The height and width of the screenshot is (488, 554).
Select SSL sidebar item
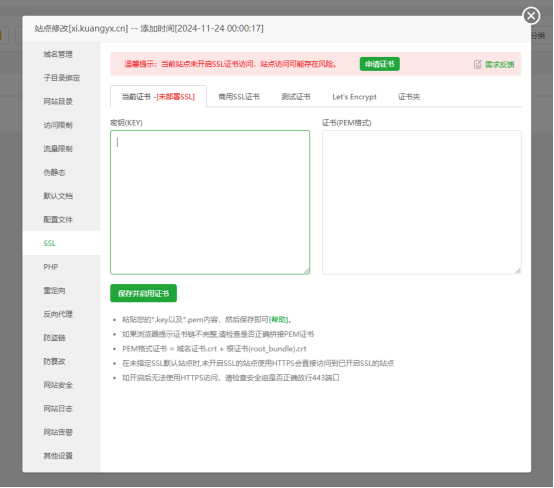pyautogui.click(x=61, y=243)
